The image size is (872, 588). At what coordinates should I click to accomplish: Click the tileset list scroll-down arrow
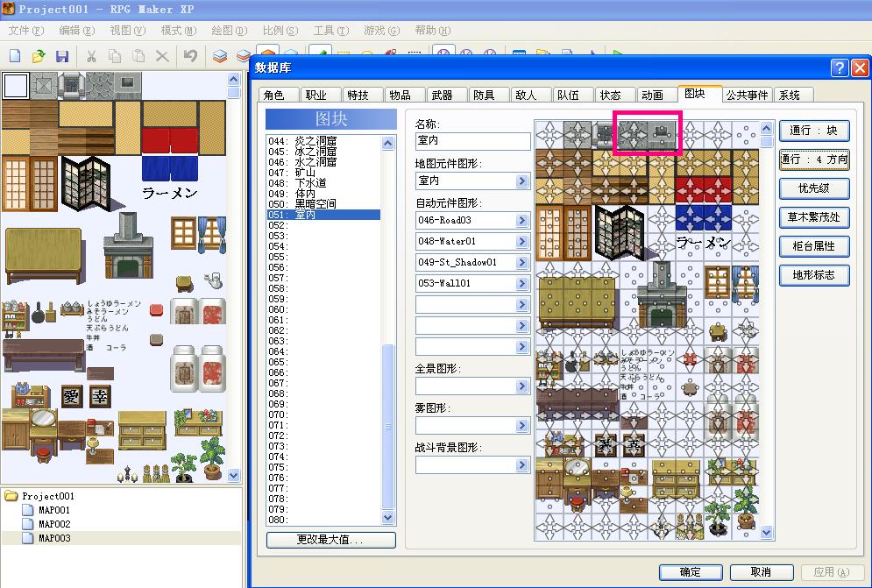tap(387, 518)
